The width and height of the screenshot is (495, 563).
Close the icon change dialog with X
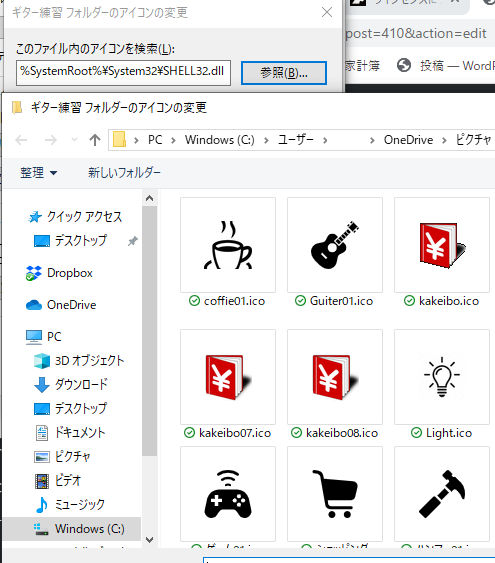tap(327, 13)
